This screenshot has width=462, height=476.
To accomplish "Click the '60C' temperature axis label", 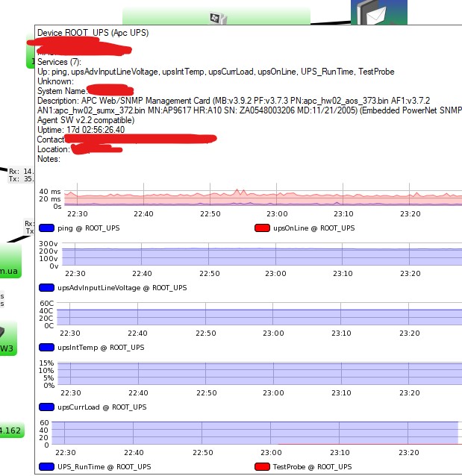I will pos(47,303).
